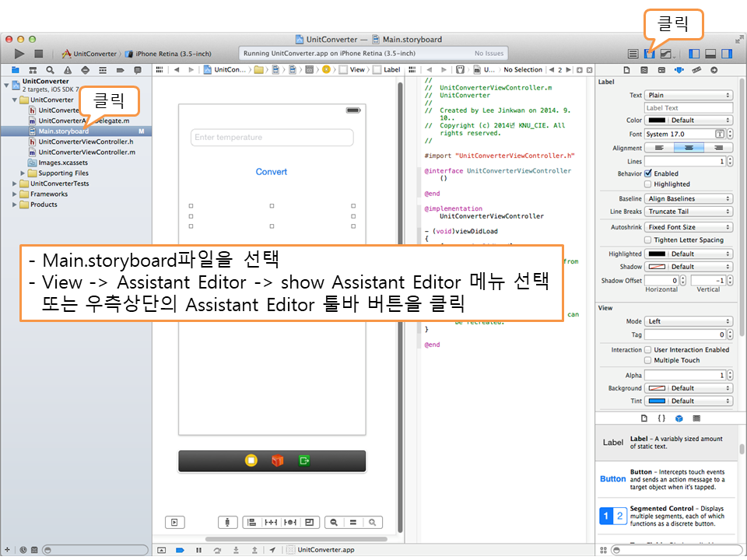Click the First Responder orange cube icon
The height and width of the screenshot is (560, 747).
277,460
